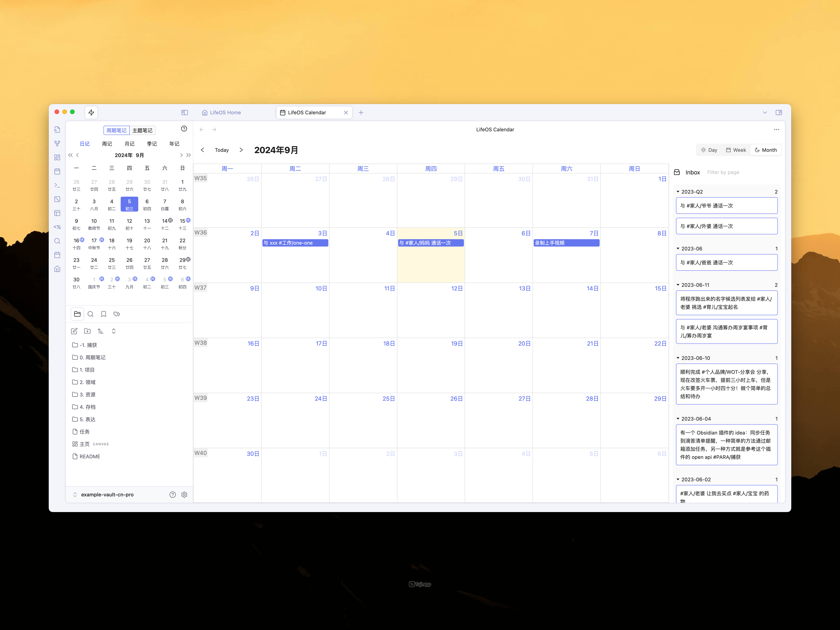Open vault settings gear icon
This screenshot has height=630, width=840.
click(184, 494)
